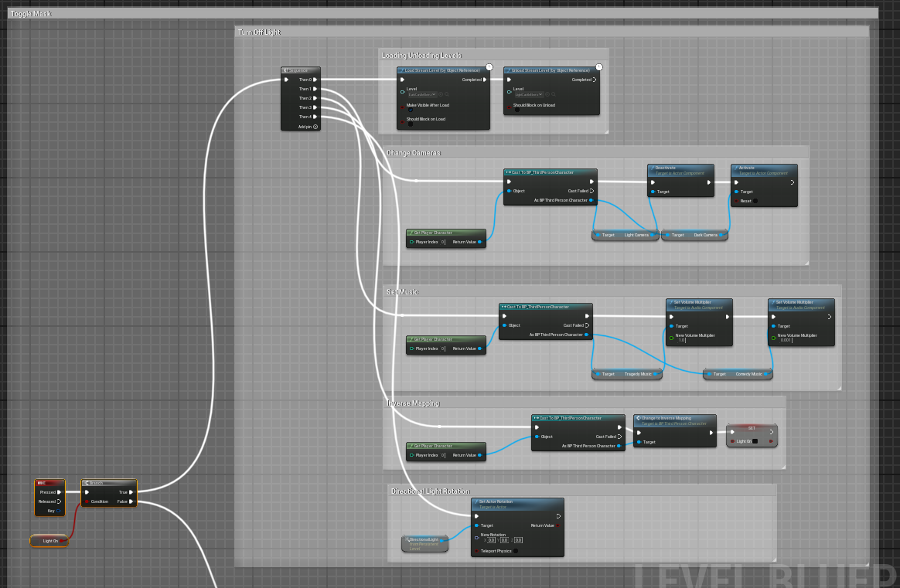Toggle the Should Block on Unload checkbox
The image size is (900, 588).
[x=517, y=110]
